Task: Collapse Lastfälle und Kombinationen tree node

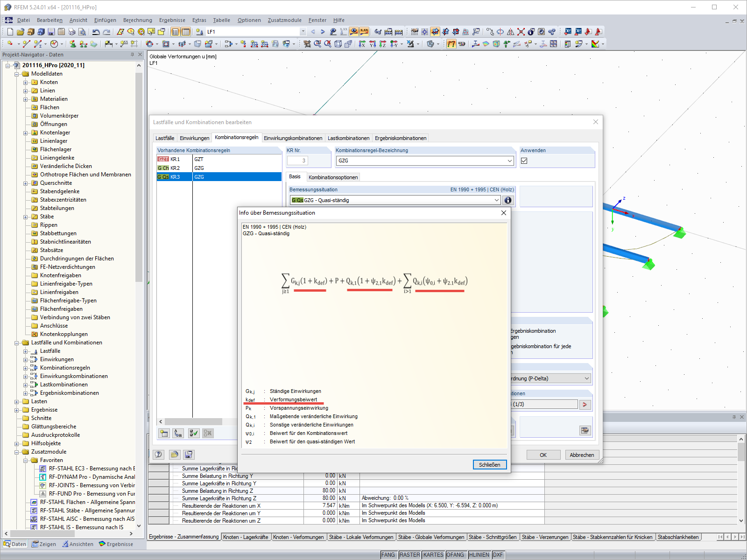Action: tap(17, 343)
